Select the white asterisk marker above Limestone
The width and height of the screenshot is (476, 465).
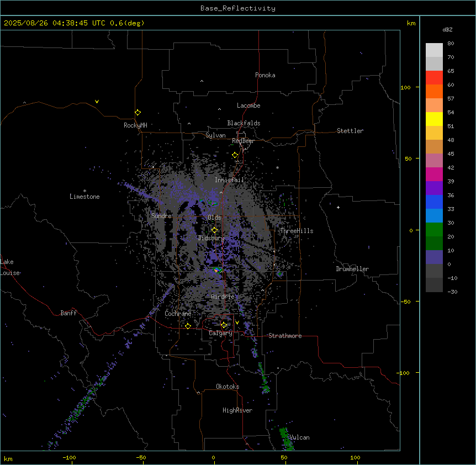84,191
